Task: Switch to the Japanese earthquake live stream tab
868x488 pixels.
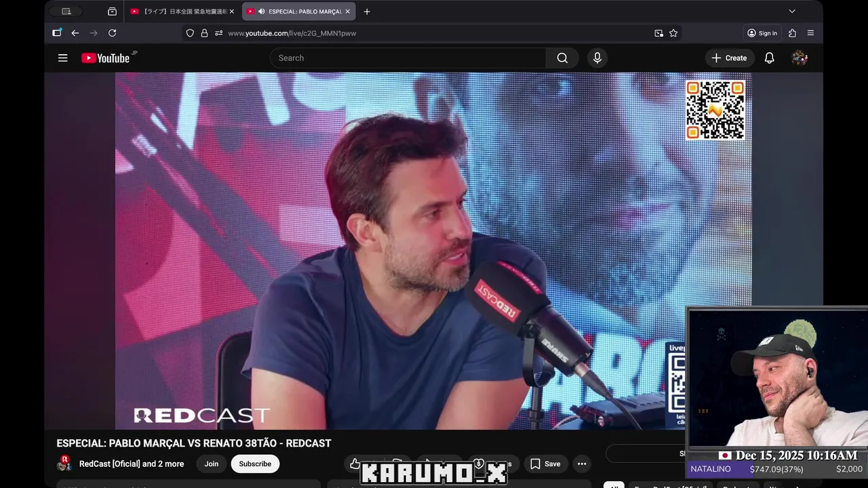Action: coord(182,12)
